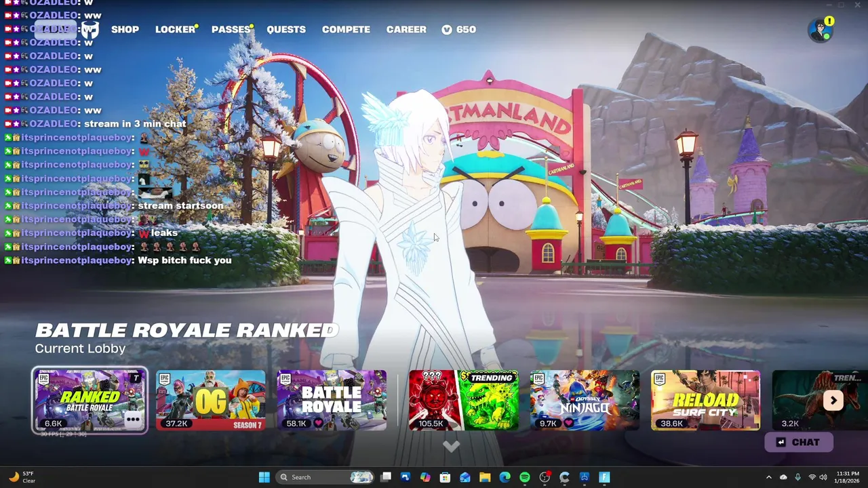Image resolution: width=868 pixels, height=488 pixels.
Task: Select the Trending red green monster tile
Action: click(464, 400)
